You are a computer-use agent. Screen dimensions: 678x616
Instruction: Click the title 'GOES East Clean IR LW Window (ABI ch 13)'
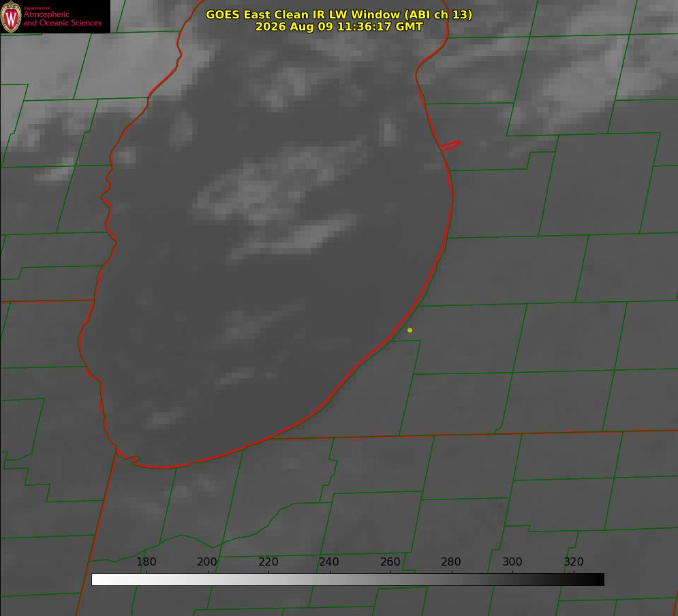339,14
